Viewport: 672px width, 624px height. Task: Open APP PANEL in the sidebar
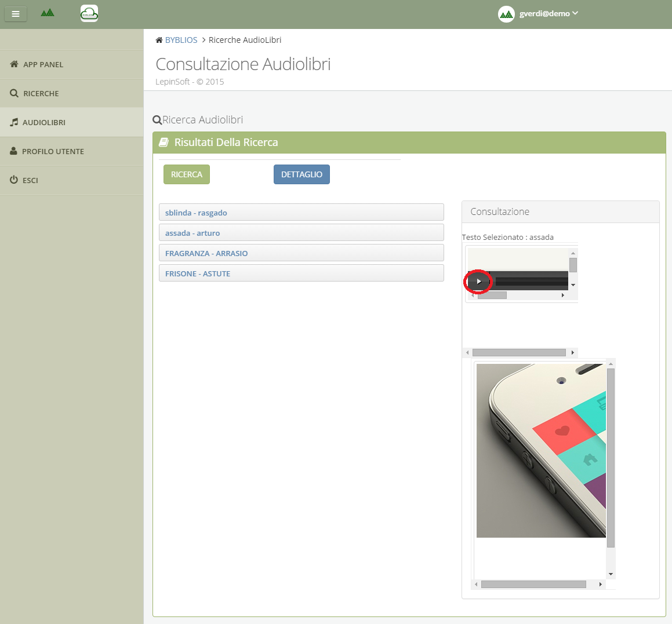(x=71, y=64)
